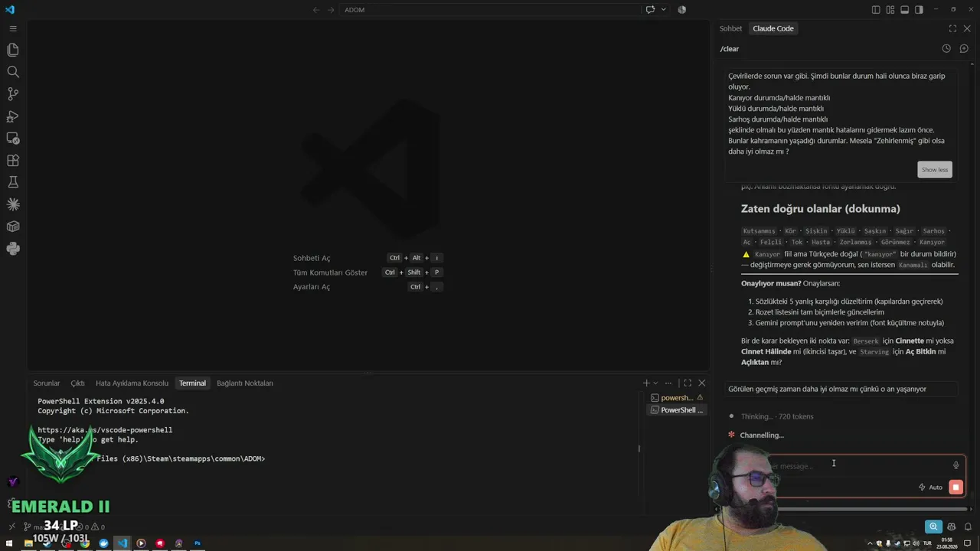Toggle the bottom panel visibility
The height and width of the screenshot is (551, 980).
[x=904, y=10]
